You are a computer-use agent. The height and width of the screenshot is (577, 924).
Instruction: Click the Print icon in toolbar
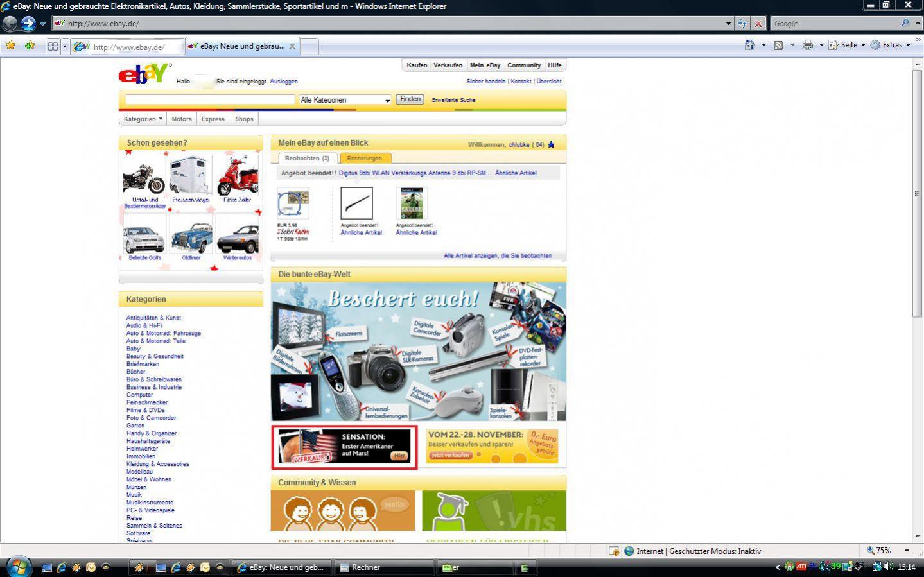[808, 45]
